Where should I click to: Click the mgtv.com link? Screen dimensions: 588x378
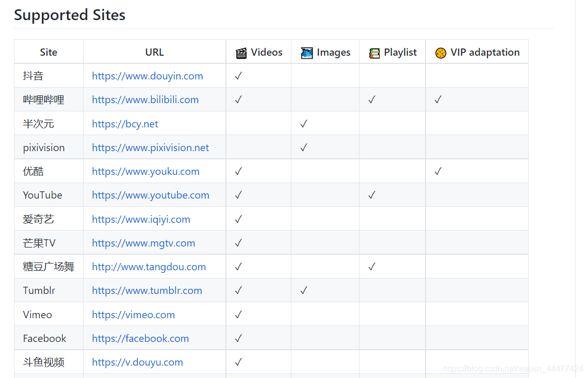pyautogui.click(x=143, y=243)
